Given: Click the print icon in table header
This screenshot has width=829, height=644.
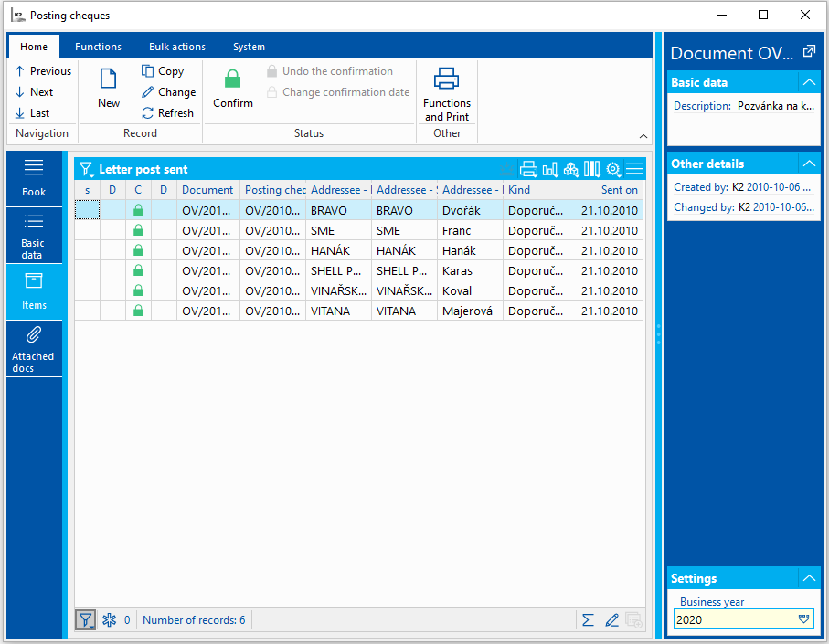Looking at the screenshot, I should [528, 169].
